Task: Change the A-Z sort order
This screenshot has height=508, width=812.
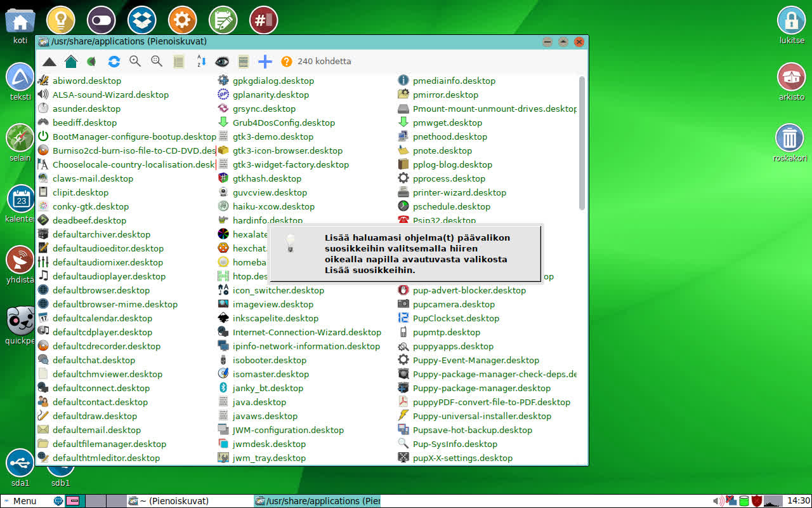Action: tap(200, 62)
